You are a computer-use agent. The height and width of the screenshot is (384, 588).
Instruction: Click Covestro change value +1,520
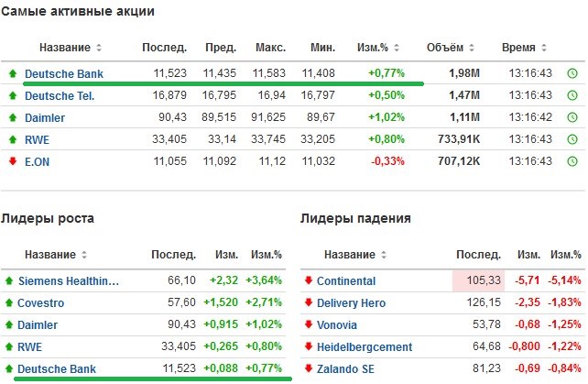221,302
